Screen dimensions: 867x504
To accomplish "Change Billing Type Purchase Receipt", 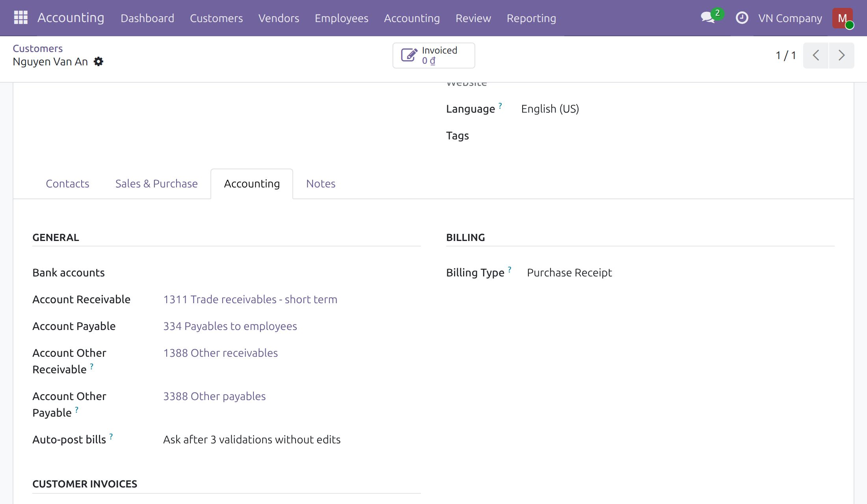I will [569, 273].
